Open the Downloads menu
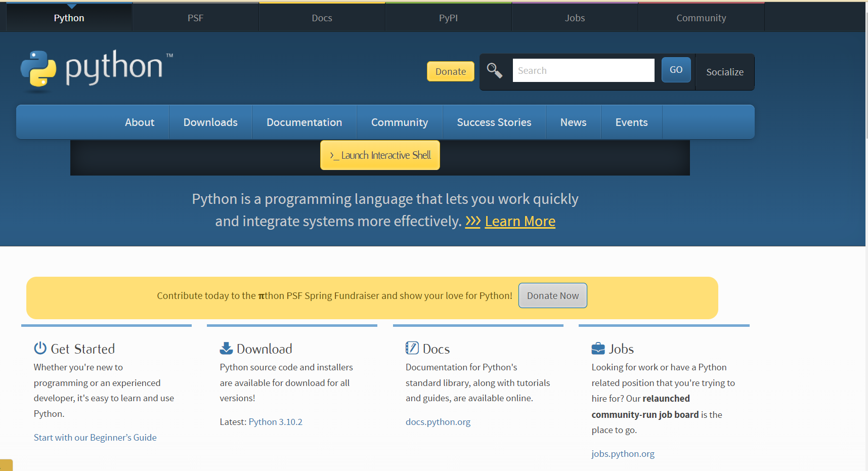Viewport: 868px width, 471px height. pos(210,122)
